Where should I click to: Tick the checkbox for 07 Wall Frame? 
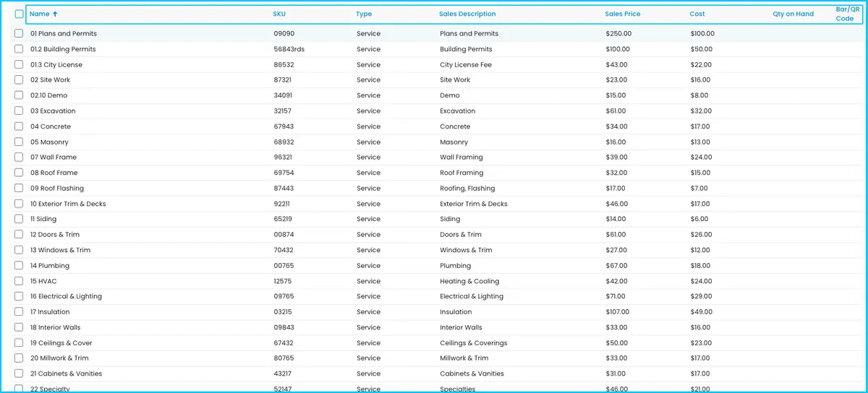19,157
